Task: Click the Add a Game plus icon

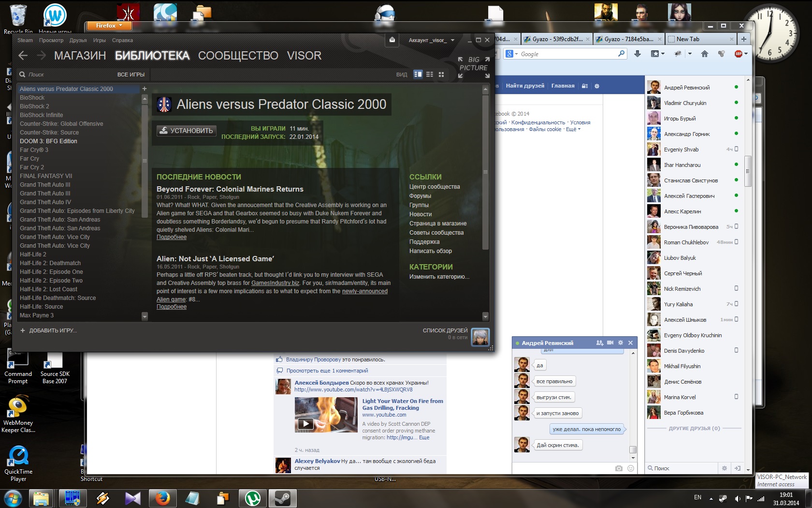Action: point(23,330)
